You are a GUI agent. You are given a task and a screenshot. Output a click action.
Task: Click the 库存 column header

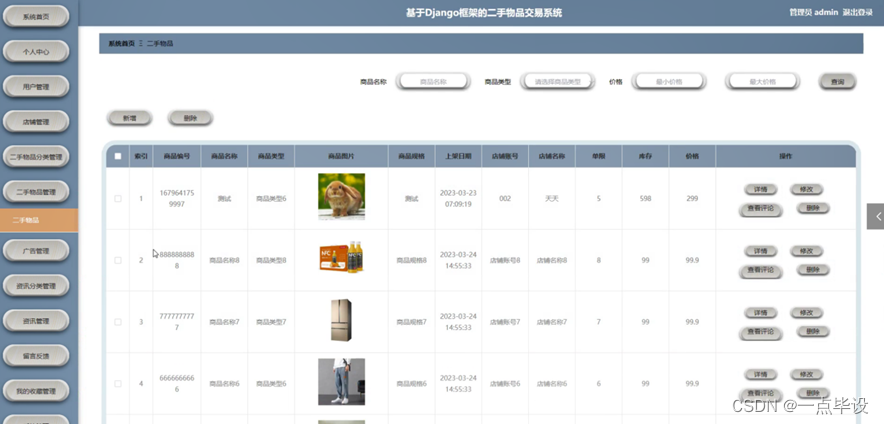[x=646, y=156]
